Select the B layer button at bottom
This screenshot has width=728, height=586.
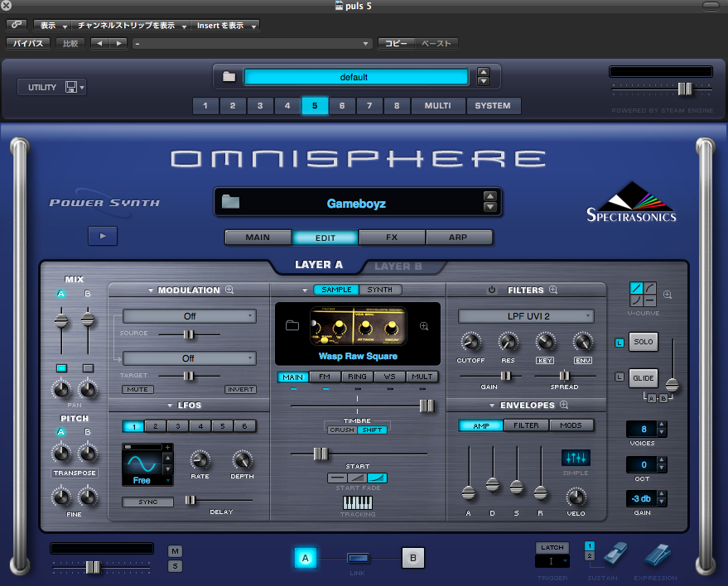[x=413, y=558]
